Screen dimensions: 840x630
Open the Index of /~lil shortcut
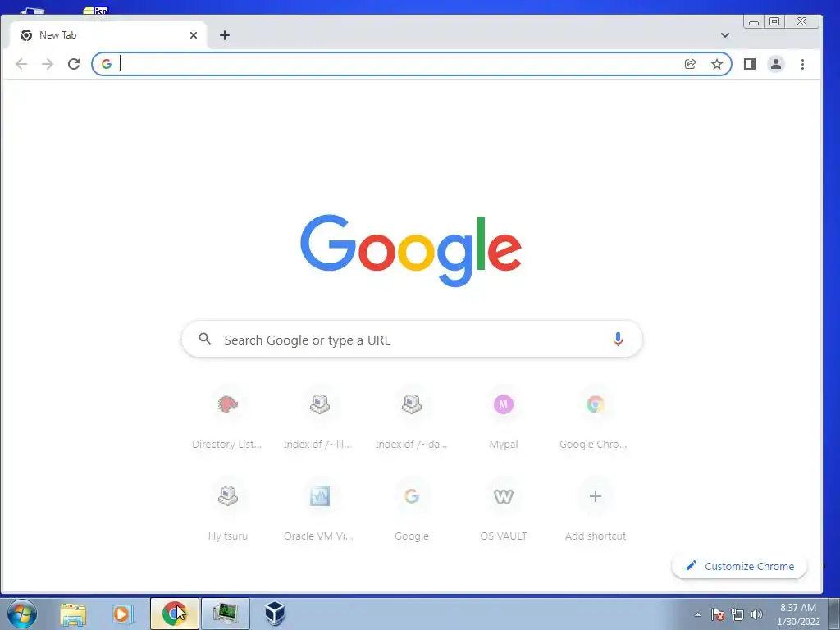coord(319,419)
